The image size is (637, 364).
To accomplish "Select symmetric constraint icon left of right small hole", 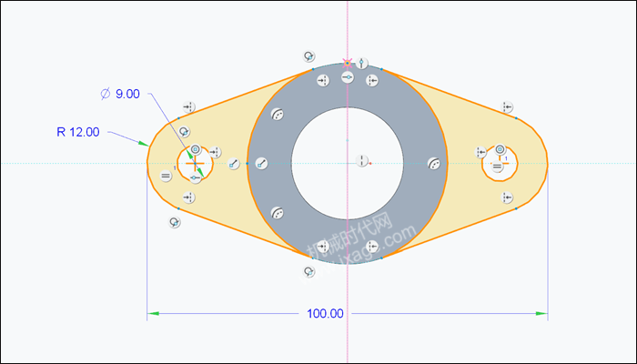I will pos(481,152).
